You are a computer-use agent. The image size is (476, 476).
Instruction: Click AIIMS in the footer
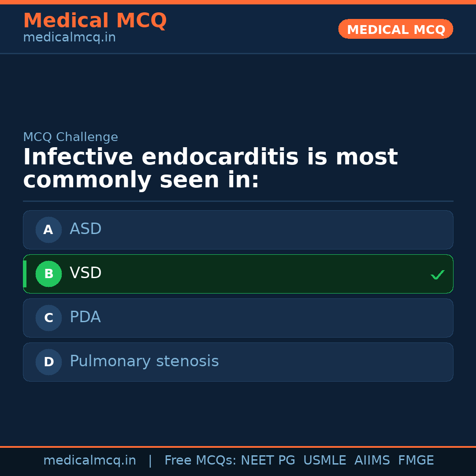pyautogui.click(x=372, y=461)
